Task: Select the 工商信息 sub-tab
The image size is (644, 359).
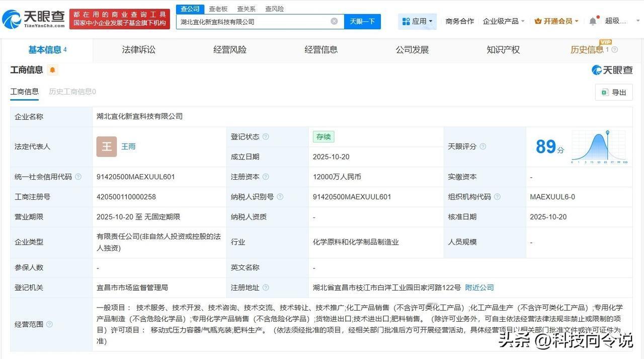Action: click(25, 92)
